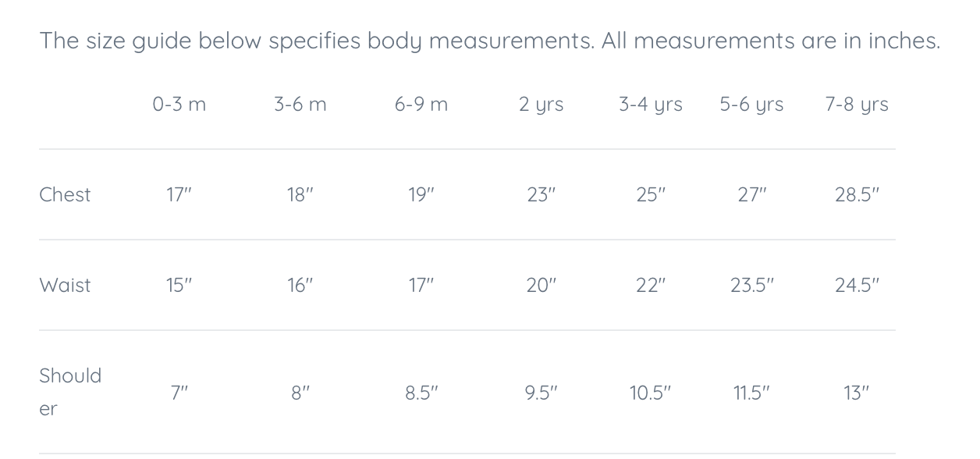Select the 23.5" waist value
980x459 pixels.
click(752, 286)
